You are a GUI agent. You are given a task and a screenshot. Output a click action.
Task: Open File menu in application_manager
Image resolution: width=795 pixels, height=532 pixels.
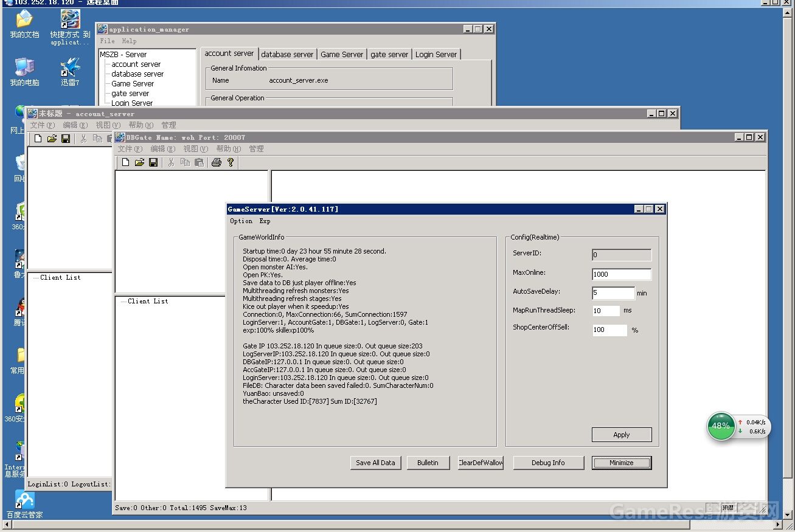click(107, 41)
